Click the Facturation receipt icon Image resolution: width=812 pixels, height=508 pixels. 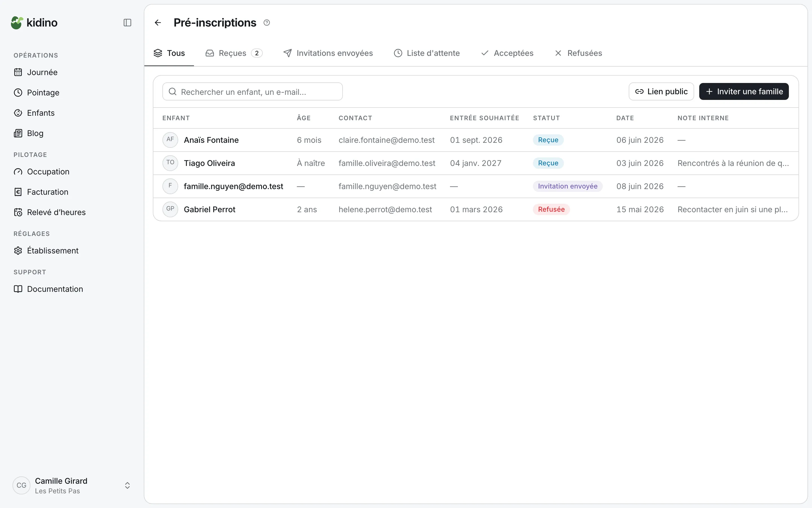coord(18,192)
